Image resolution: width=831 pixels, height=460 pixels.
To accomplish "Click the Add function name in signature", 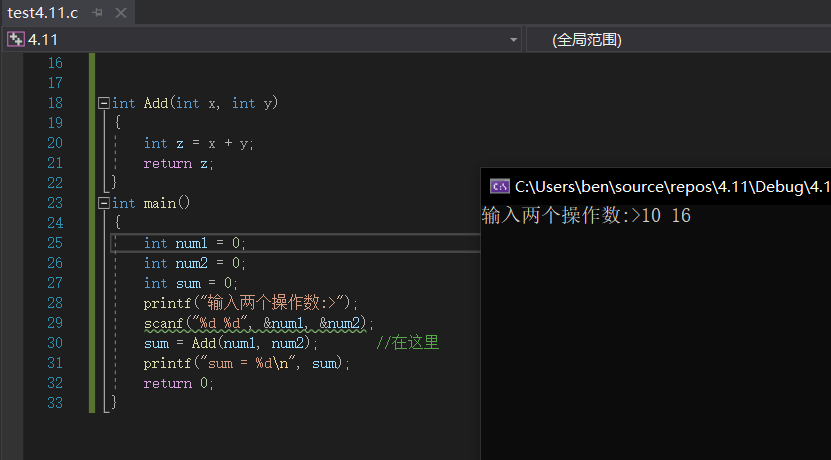I will click(x=156, y=103).
